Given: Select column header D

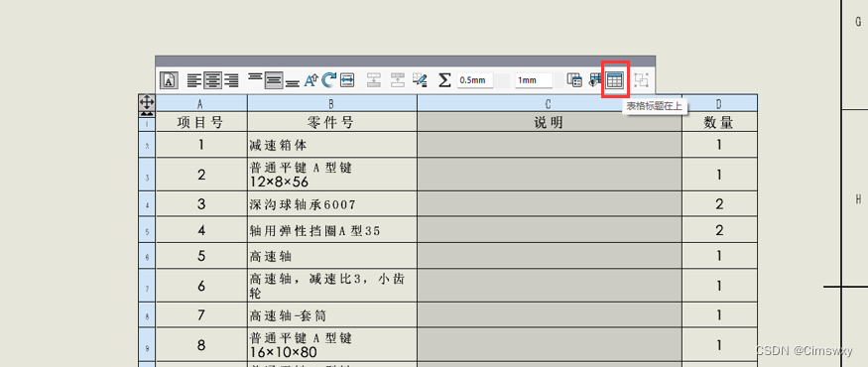Looking at the screenshot, I should click(719, 103).
